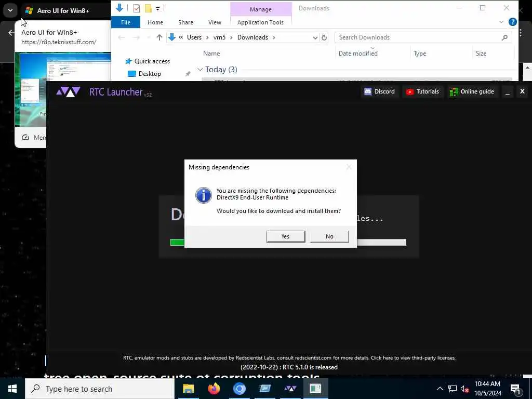Screen dimensions: 532x399
Task: Click the RTC Launcher triangle logo
Action: tap(69, 91)
